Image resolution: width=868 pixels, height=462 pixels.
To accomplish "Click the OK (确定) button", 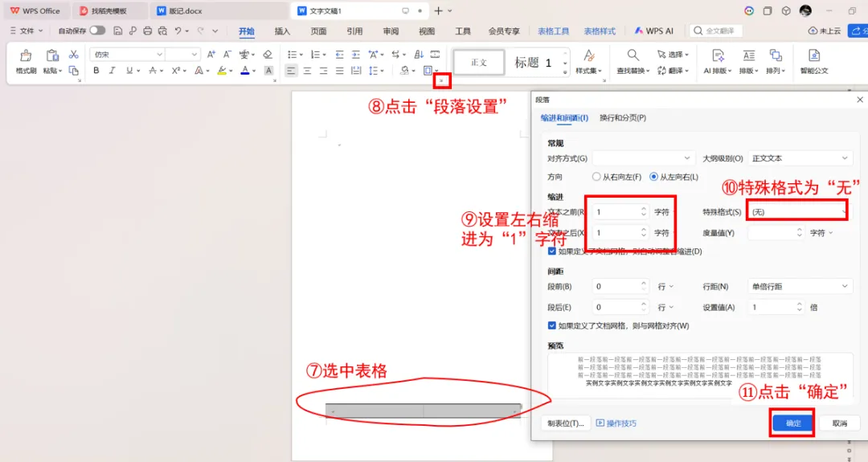I will (x=792, y=423).
